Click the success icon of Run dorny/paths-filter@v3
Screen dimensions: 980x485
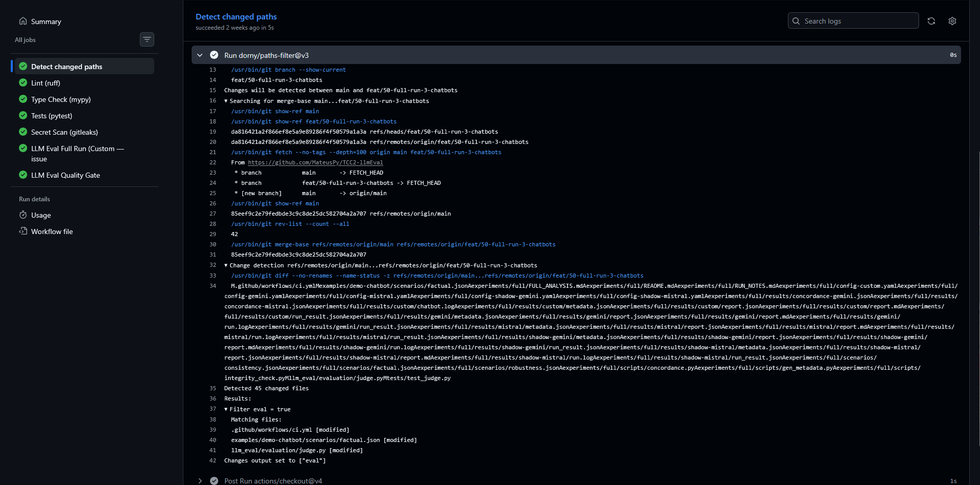tap(214, 55)
